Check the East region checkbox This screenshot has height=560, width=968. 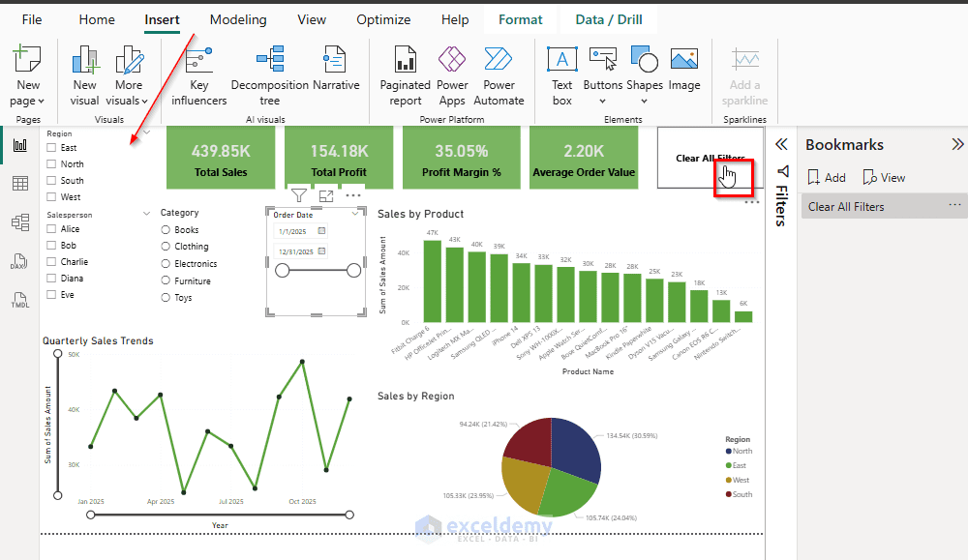[x=52, y=148]
